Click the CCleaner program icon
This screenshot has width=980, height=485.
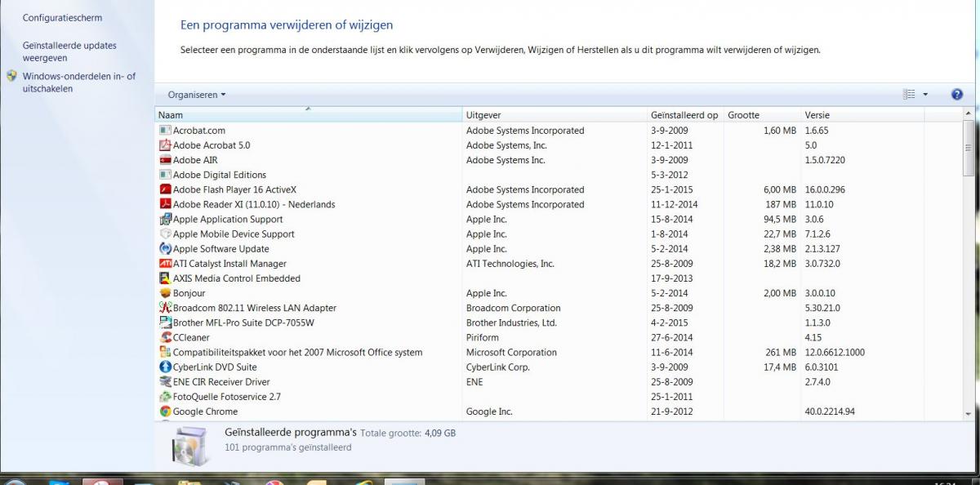coord(166,337)
